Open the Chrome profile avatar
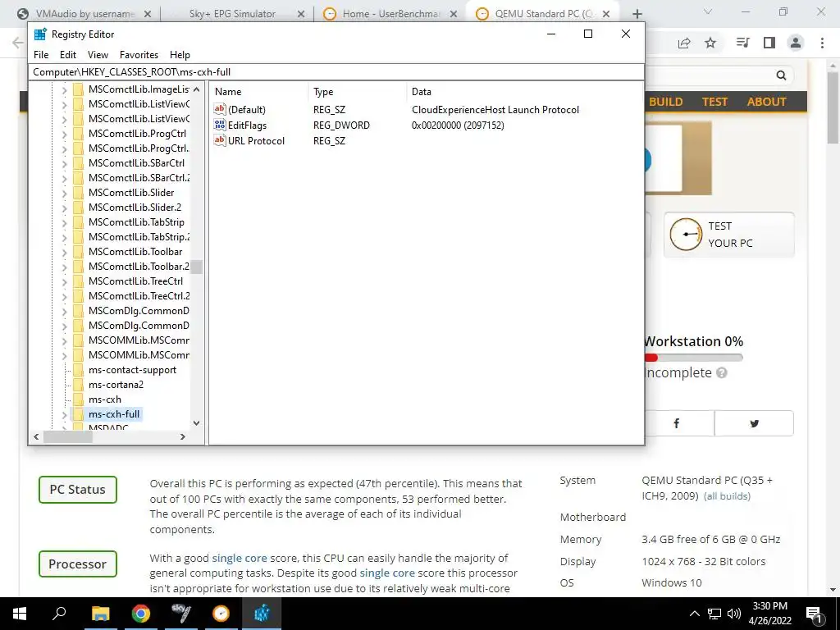The width and height of the screenshot is (840, 630). click(x=796, y=43)
